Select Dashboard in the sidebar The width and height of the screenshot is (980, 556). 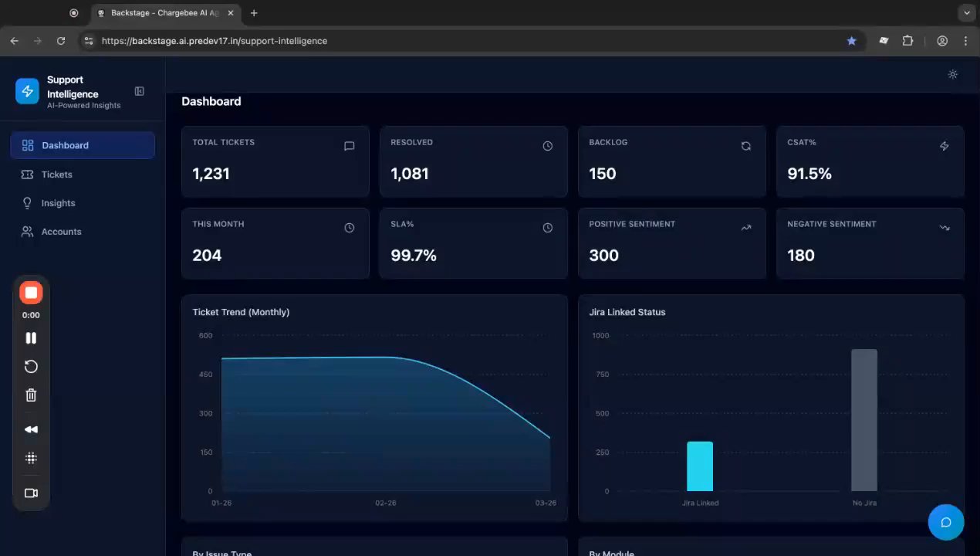83,145
